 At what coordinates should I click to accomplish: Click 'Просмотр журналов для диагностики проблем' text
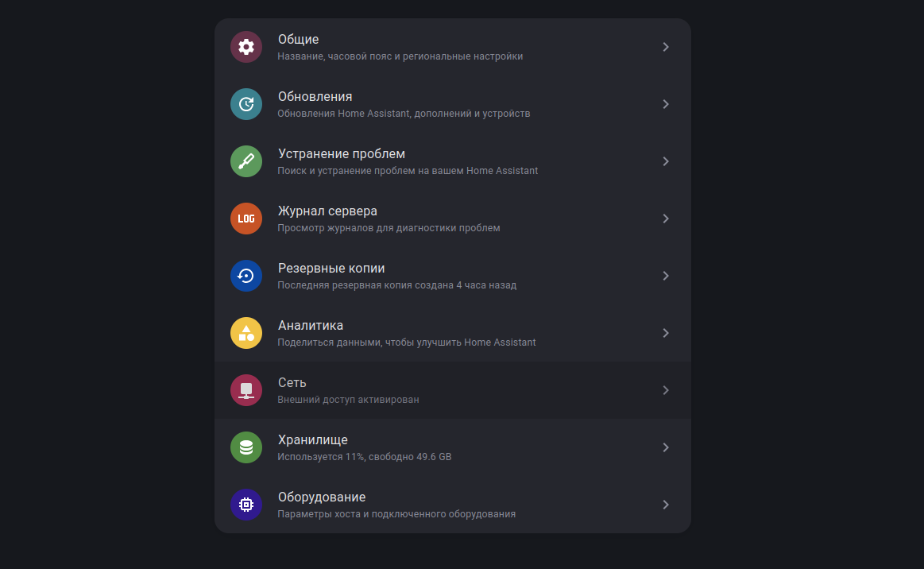click(x=389, y=228)
